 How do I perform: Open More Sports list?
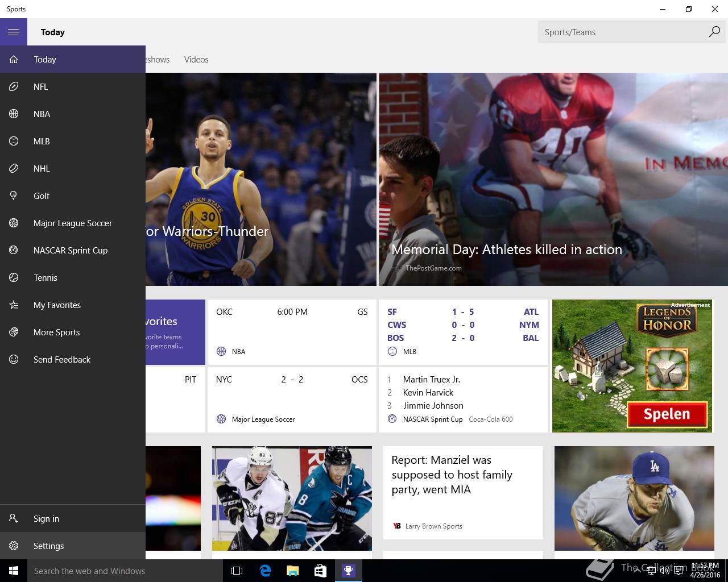click(x=73, y=332)
